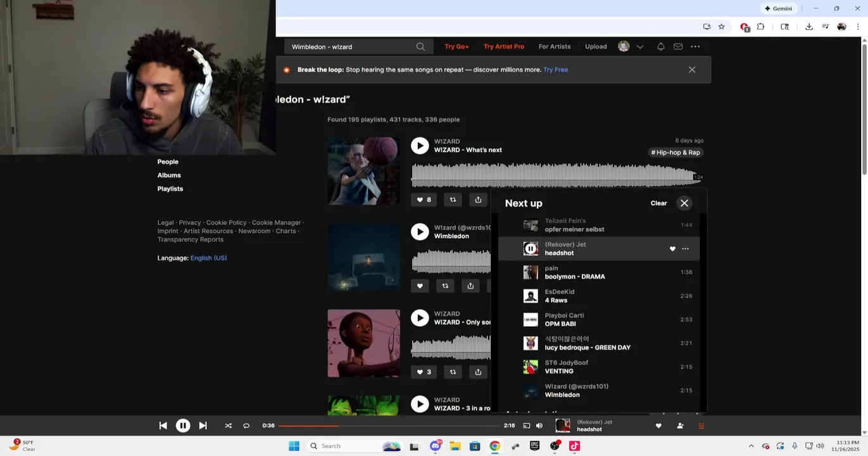Open the messages envelope icon
Image resolution: width=868 pixels, height=456 pixels.
tap(678, 47)
